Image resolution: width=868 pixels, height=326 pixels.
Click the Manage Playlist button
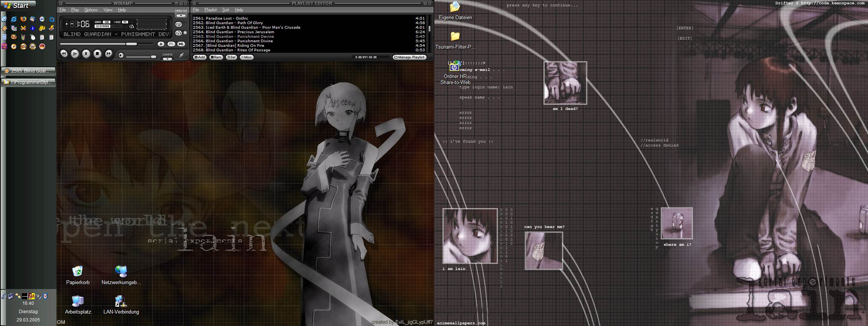[409, 57]
